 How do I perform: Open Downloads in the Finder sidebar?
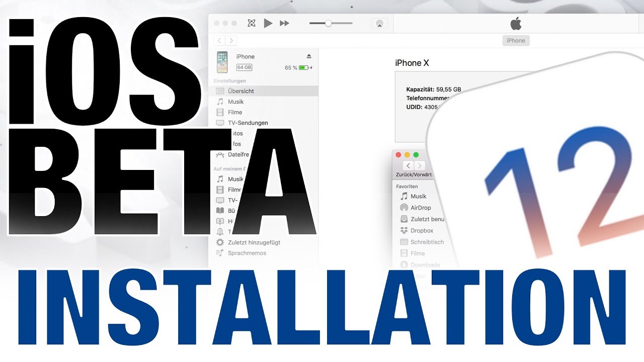pyautogui.click(x=425, y=265)
